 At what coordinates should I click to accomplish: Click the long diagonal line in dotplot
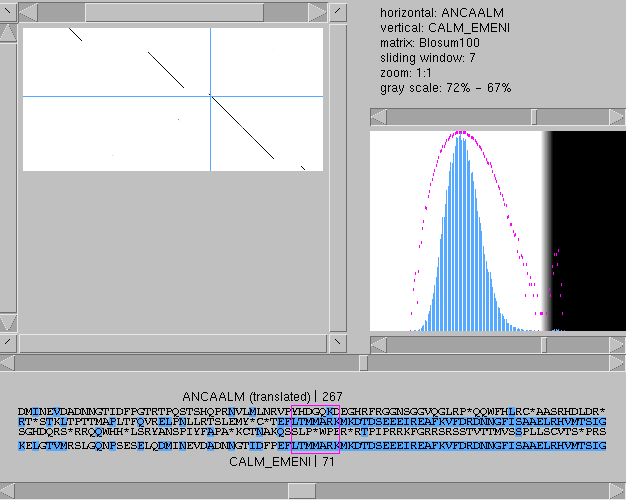[x=242, y=127]
